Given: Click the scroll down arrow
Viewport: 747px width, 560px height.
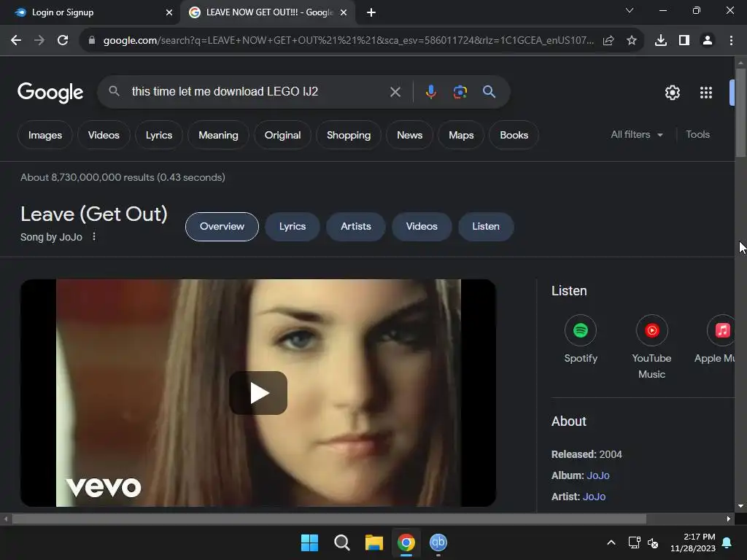Looking at the screenshot, I should click(x=740, y=506).
